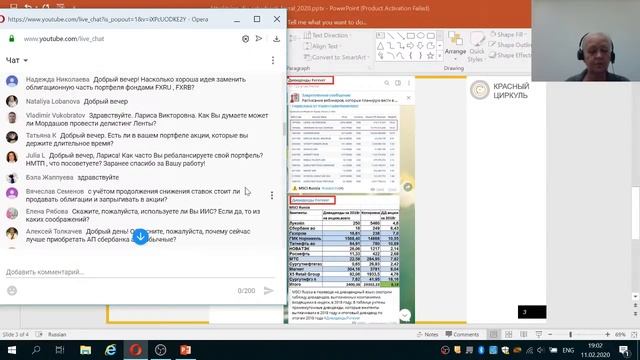Open the Arrange dropdown in Drawing group
This screenshot has height=360, width=640.
(455, 46)
